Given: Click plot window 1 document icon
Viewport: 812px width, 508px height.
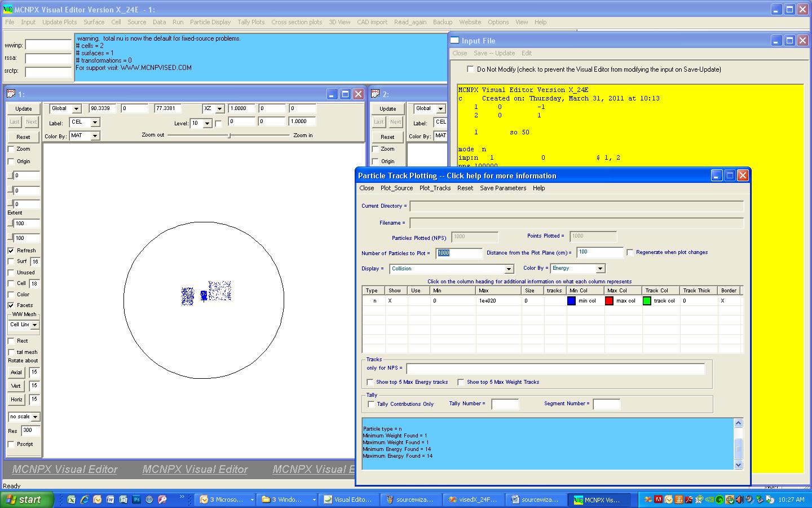Looking at the screenshot, I should (x=11, y=94).
